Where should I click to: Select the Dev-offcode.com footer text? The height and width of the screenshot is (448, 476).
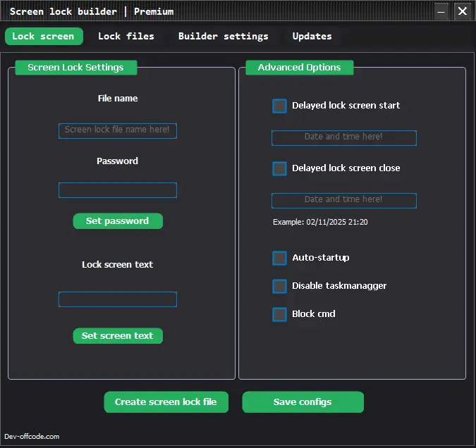[x=32, y=437]
